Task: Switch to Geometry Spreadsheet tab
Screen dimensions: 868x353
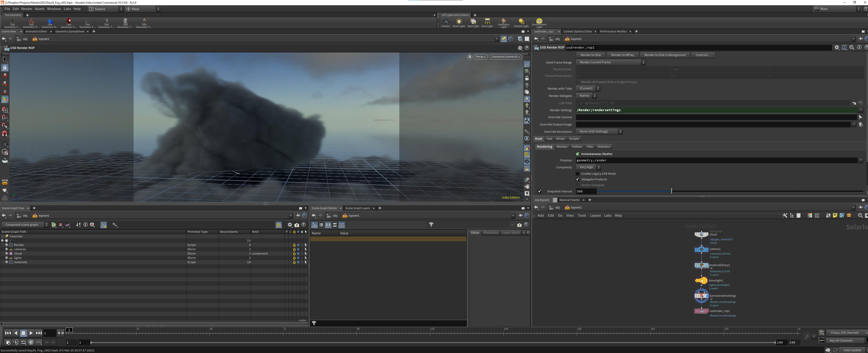Action: (x=70, y=31)
